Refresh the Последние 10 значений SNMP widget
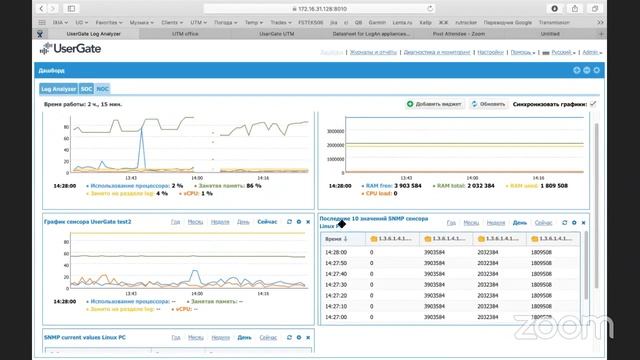 (x=564, y=222)
